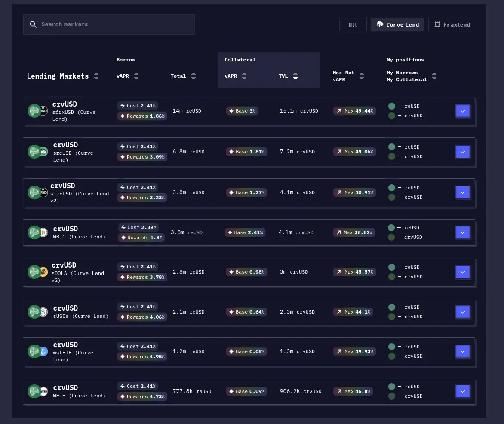Expand the WETH (Curve Lend) market row
Viewport: 504px width, 424px height.
click(463, 391)
